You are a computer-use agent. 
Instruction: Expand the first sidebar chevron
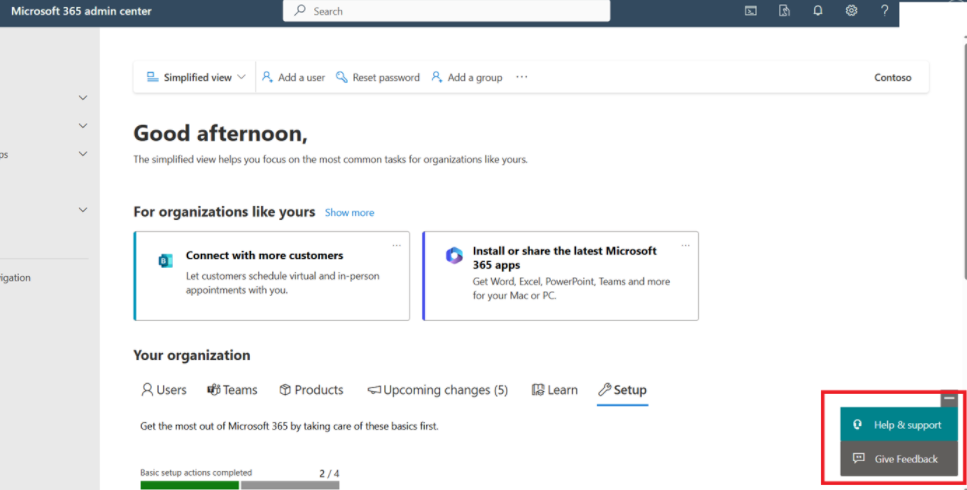pyautogui.click(x=83, y=97)
